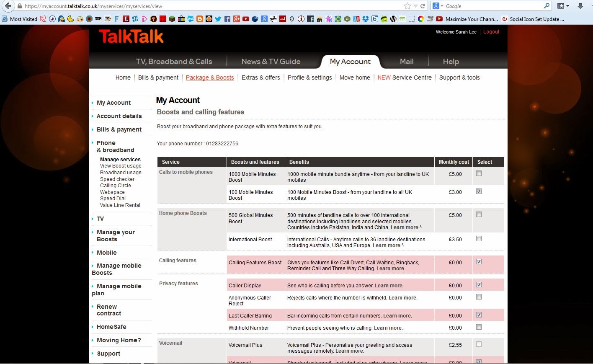This screenshot has height=364, width=593.
Task: Tick the Voicemail Plus checkbox
Action: point(479,344)
